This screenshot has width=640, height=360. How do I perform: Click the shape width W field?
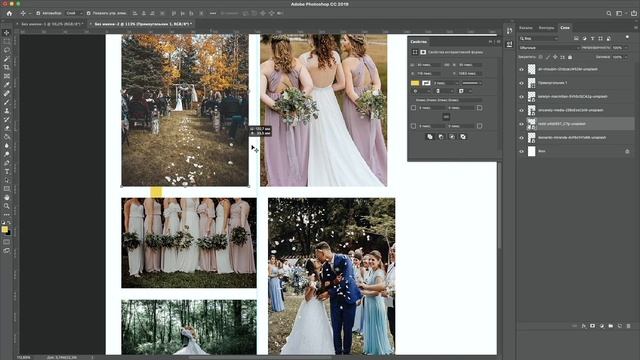pos(429,65)
